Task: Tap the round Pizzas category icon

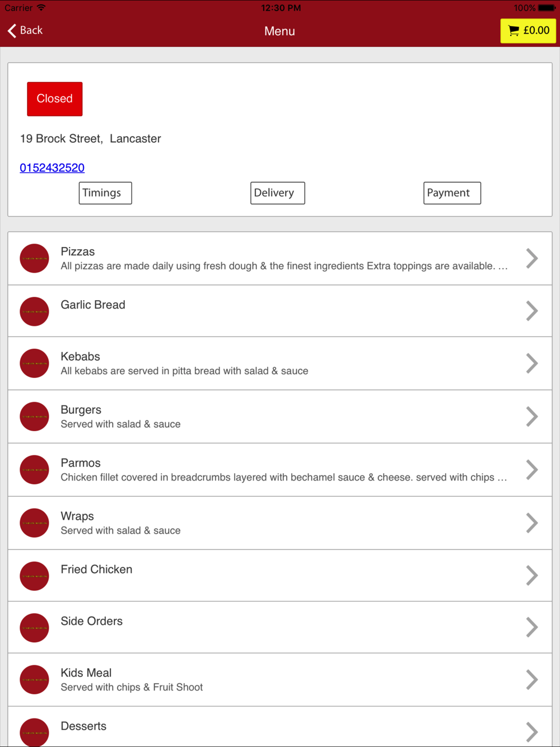Action: tap(34, 258)
